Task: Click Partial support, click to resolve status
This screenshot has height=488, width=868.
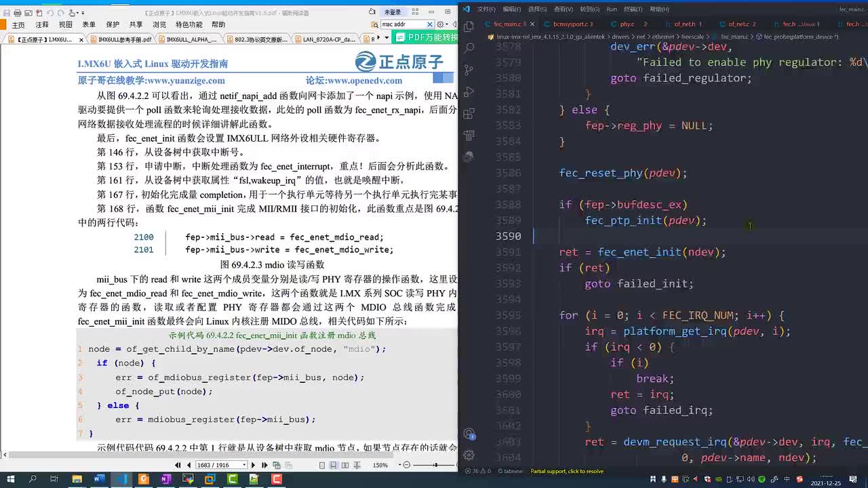Action: pos(567,471)
